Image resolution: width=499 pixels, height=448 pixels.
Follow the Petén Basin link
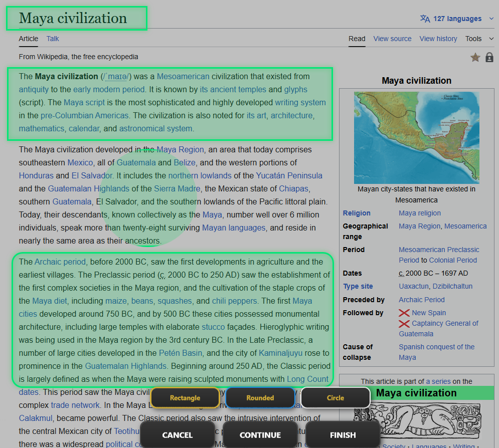[x=181, y=353]
